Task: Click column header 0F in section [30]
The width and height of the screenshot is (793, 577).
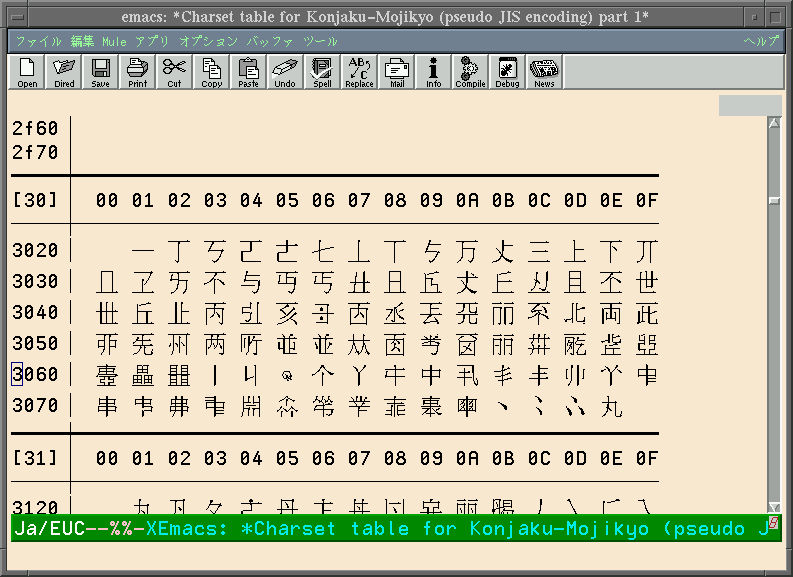Action: [647, 200]
